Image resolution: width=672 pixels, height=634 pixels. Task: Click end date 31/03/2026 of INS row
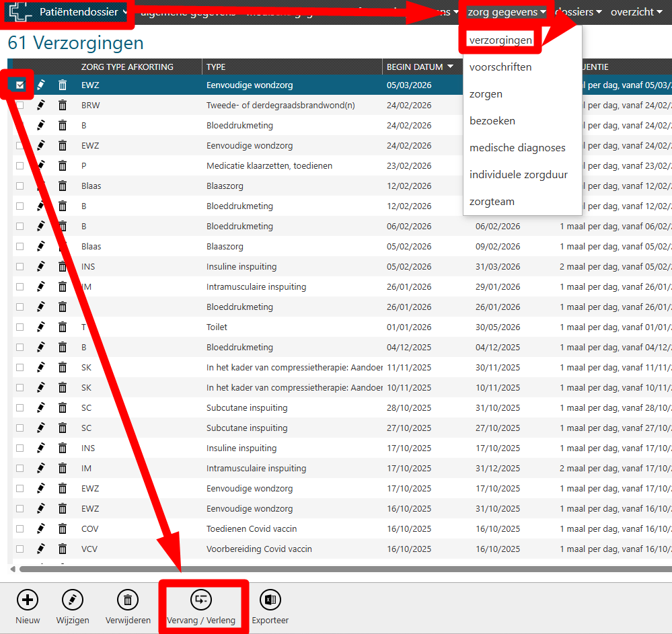click(498, 266)
